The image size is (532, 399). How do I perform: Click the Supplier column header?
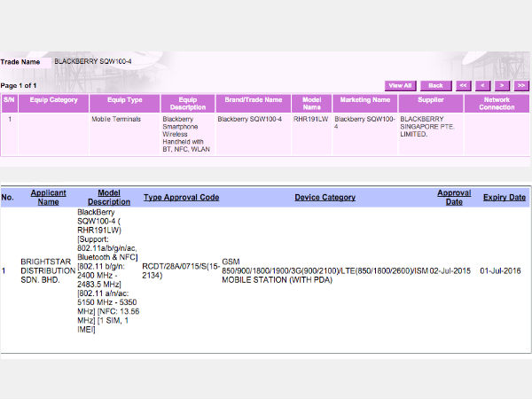[x=431, y=103]
